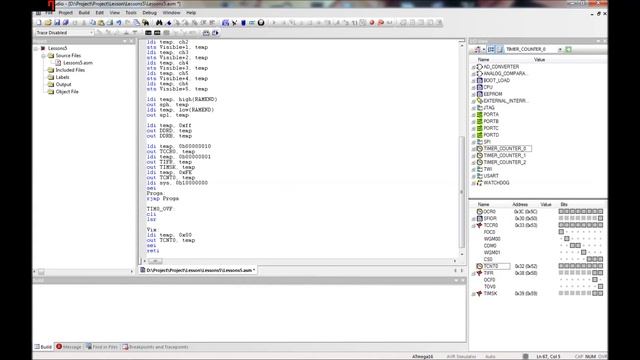Click the TIMER_COUNTER_0 clock icon
This screenshot has height=360, width=640.
[480, 149]
